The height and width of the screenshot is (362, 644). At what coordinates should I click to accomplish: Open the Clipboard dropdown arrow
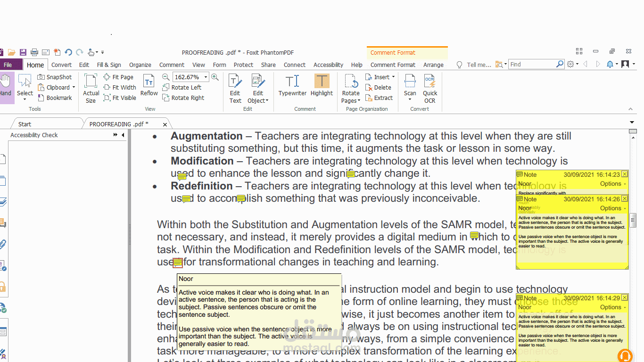74,88
